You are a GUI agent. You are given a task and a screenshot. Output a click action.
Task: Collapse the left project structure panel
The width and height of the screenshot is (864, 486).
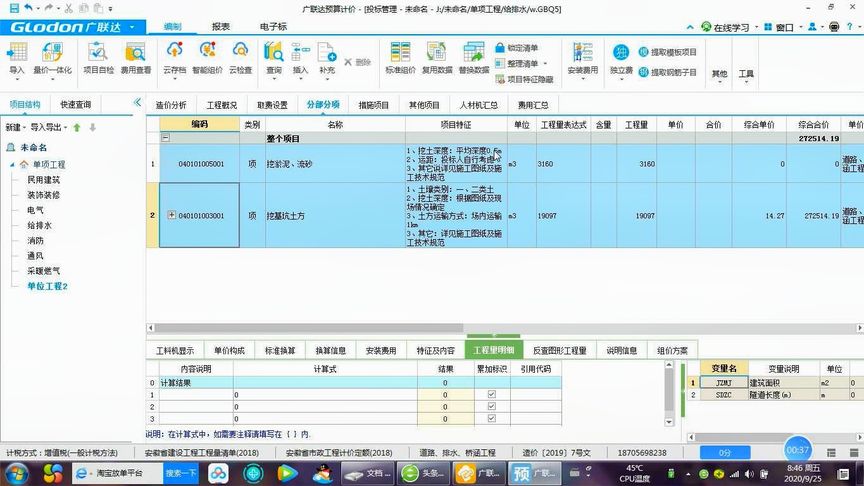tap(137, 102)
